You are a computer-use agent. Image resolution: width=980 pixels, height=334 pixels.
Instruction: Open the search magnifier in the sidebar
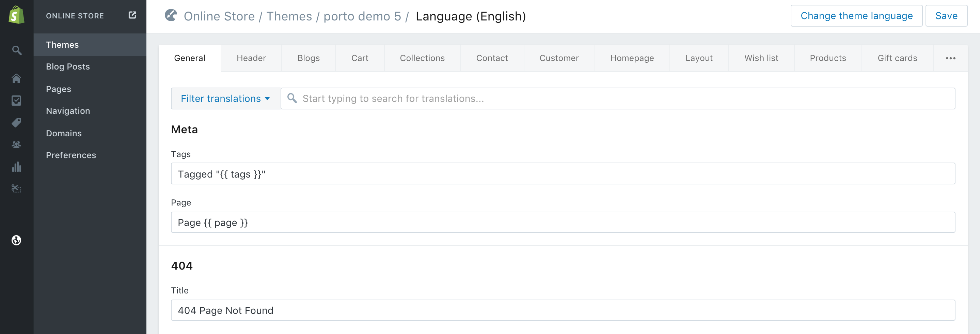[x=16, y=50]
